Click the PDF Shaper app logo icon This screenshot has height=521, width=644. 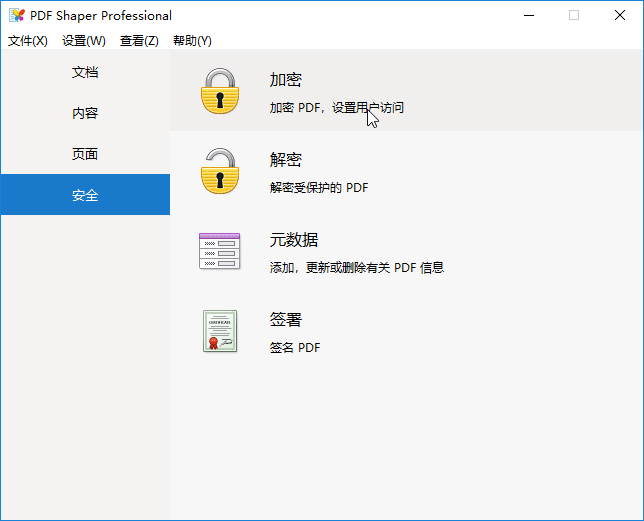click(x=17, y=16)
